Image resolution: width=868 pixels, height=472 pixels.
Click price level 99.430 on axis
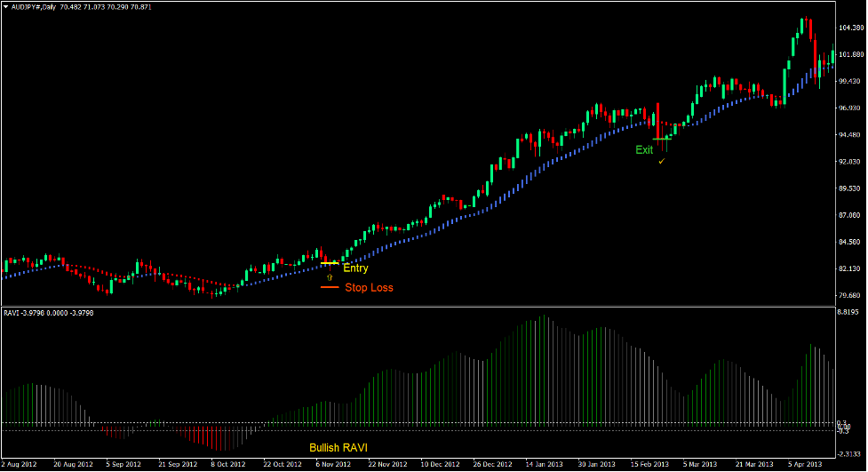pyautogui.click(x=851, y=81)
